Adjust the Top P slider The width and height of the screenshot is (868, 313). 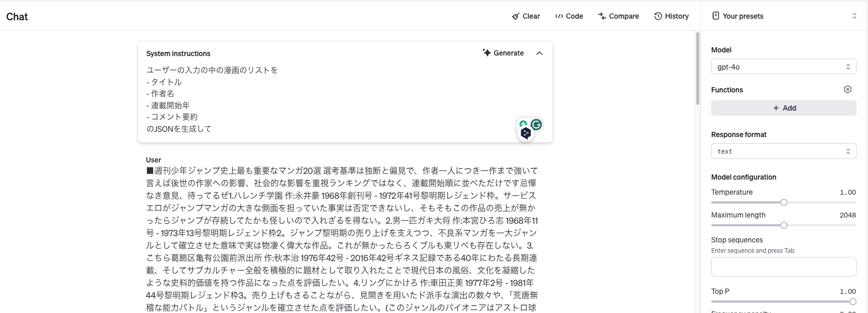point(783,302)
